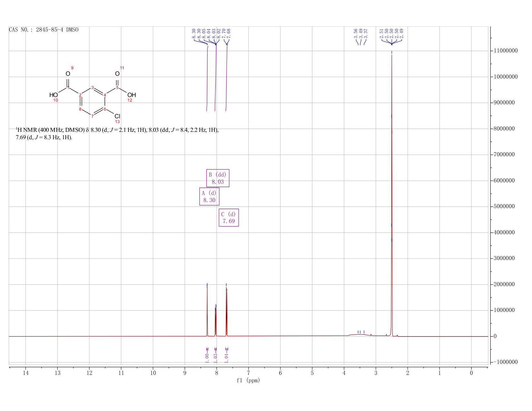532x411 pixels.
Task: Select the A (d) 8.30 multiplet label box
Action: 209,196
